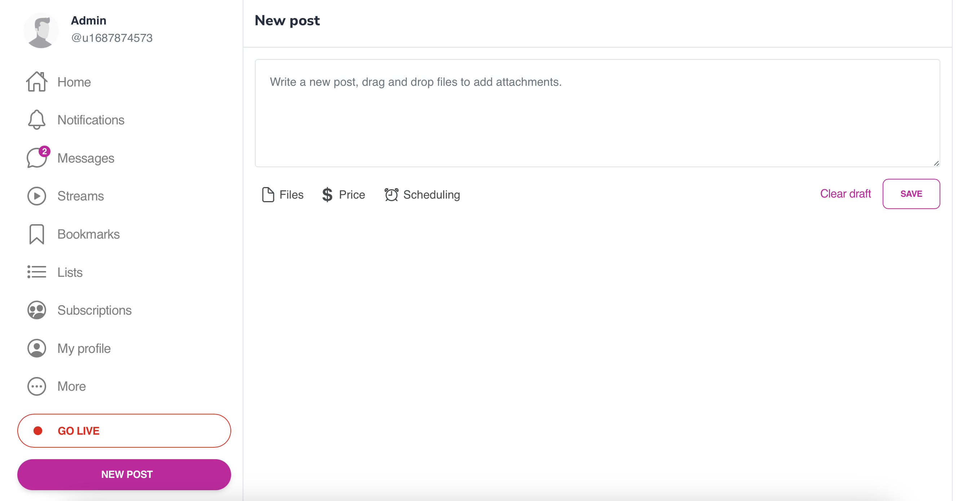Screen dimensions: 980x501
Task: Click the Scheduling alarm icon
Action: (x=390, y=194)
